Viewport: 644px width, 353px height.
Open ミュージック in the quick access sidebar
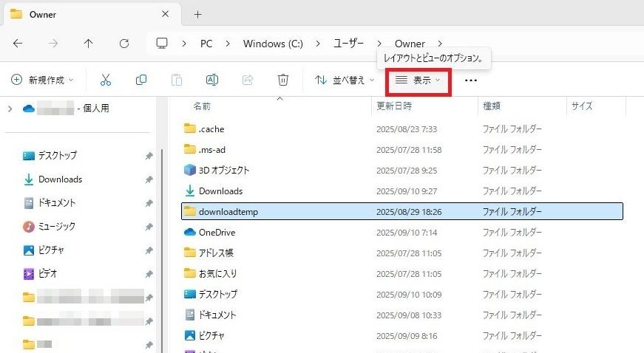pyautogui.click(x=57, y=226)
